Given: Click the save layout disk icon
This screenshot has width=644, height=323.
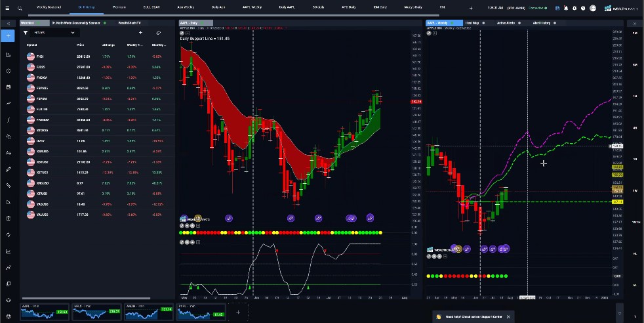Looking at the screenshot, I should click(x=557, y=8).
